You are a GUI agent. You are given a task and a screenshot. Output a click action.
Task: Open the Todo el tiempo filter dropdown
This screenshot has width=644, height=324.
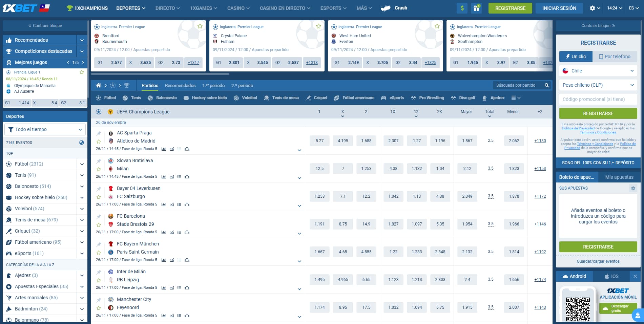tap(45, 129)
